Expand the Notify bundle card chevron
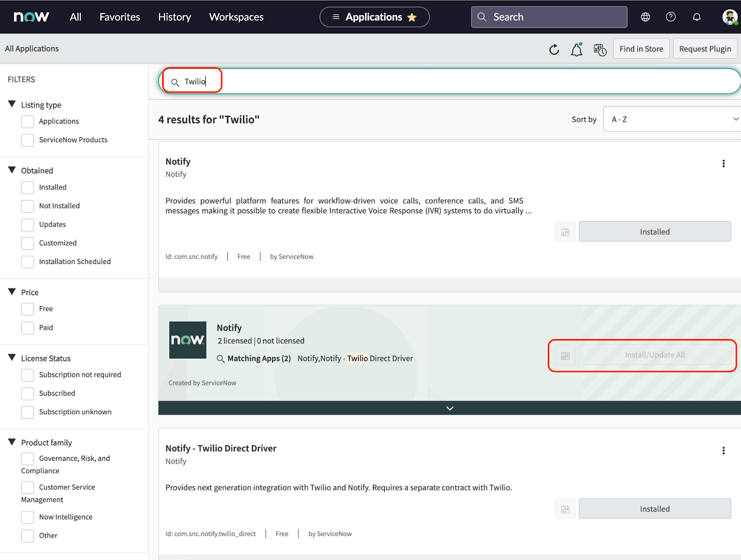This screenshot has height=560, width=741. [449, 408]
